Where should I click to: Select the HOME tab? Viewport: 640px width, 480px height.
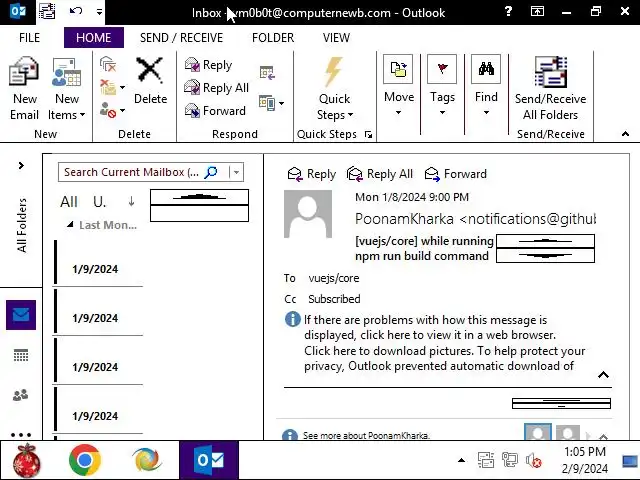coord(93,38)
